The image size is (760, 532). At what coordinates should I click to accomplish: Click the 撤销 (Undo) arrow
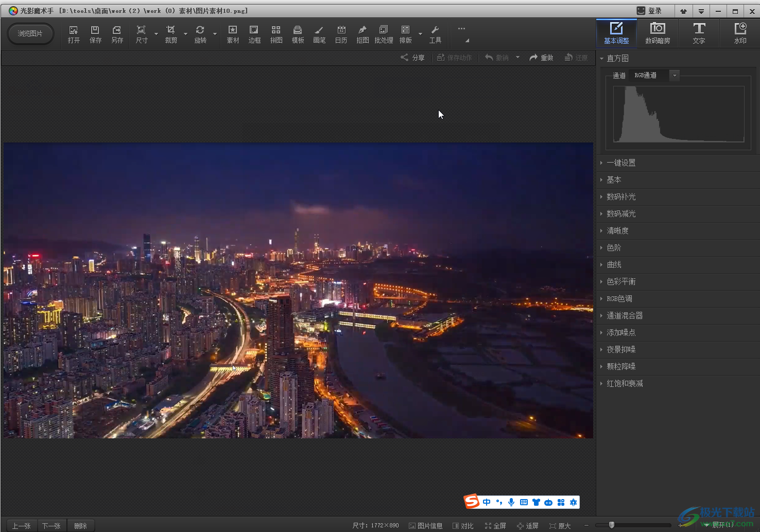click(496, 58)
